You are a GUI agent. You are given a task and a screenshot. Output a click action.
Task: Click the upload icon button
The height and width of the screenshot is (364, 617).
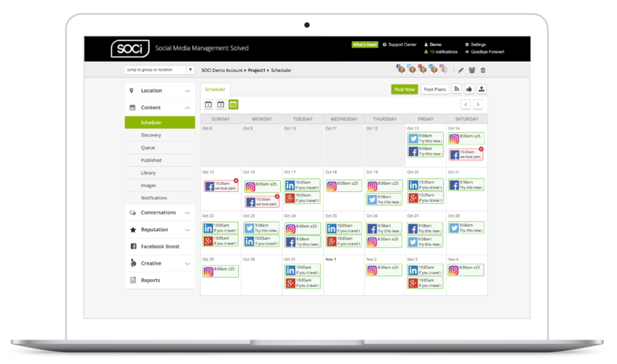coord(481,89)
